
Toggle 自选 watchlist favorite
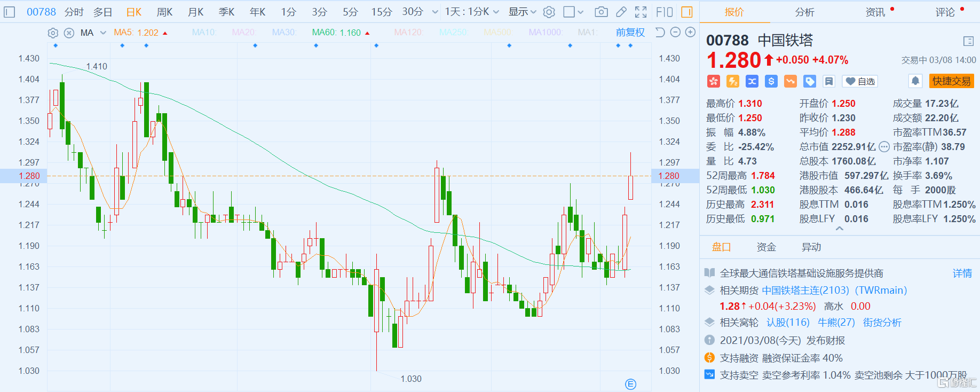(x=860, y=81)
